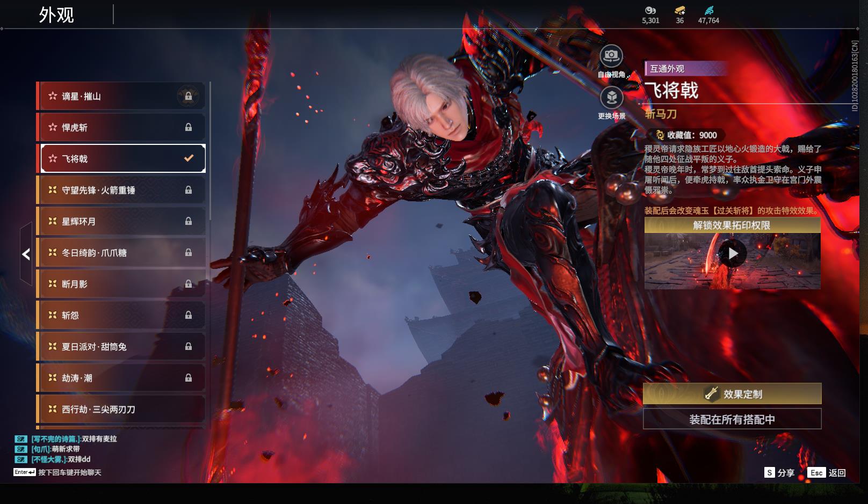Choose the 冬日绮韵·爪爪糖 skin entry

[x=121, y=252]
